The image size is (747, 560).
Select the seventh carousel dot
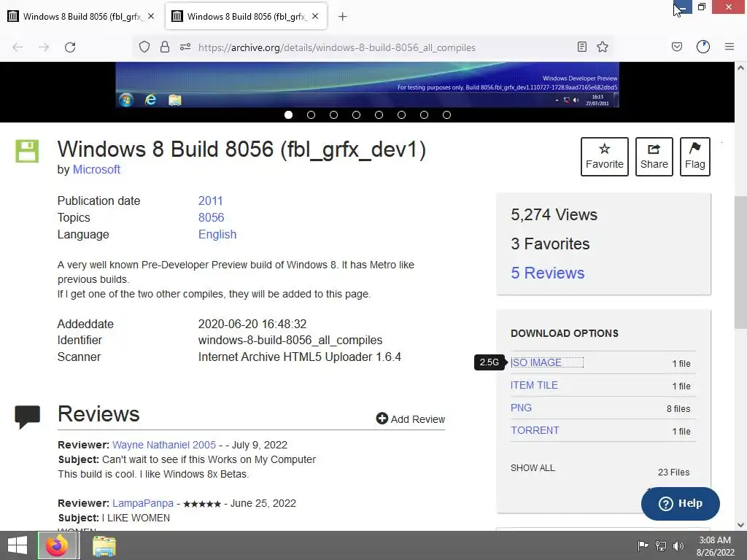point(424,114)
